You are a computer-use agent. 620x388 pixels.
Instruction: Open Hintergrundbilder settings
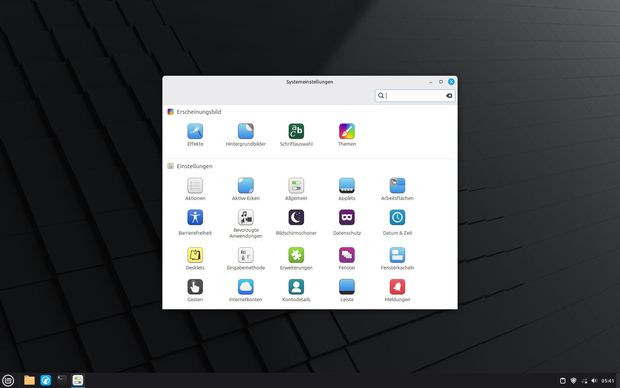click(x=246, y=135)
